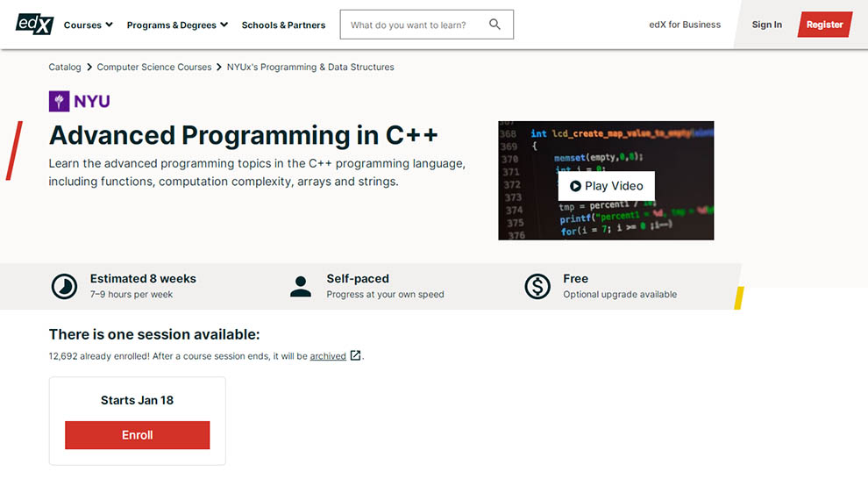Enroll in the Jan 18 session

138,435
